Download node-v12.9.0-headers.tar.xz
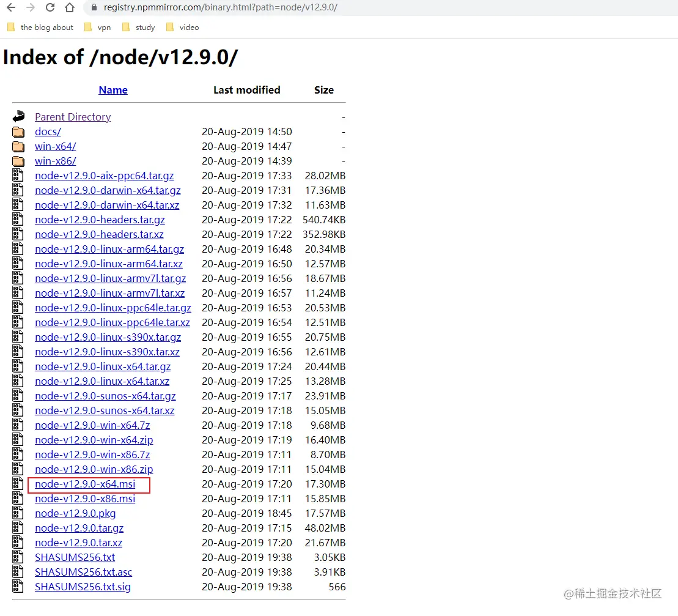The width and height of the screenshot is (678, 616). pyautogui.click(x=100, y=234)
